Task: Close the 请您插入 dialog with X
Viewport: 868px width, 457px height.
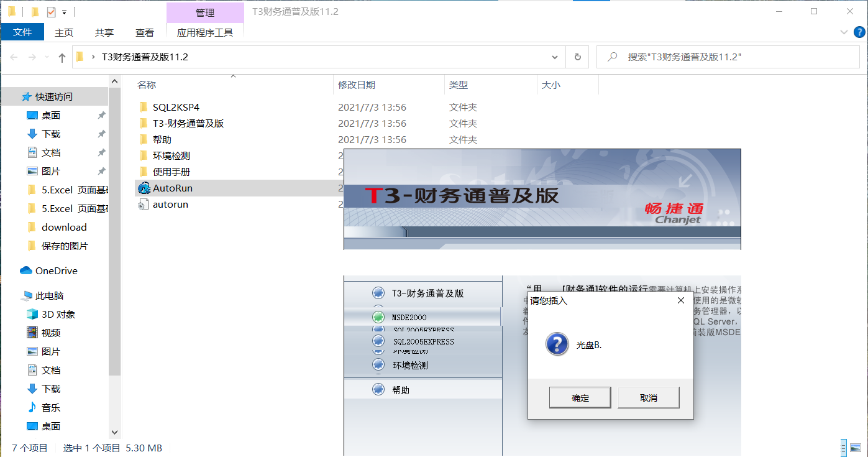Action: [x=681, y=300]
